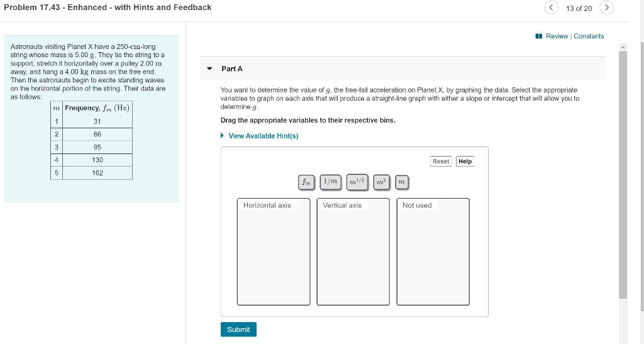The width and height of the screenshot is (644, 344).
Task: Go to previous problem arrow
Action: pyautogui.click(x=551, y=8)
